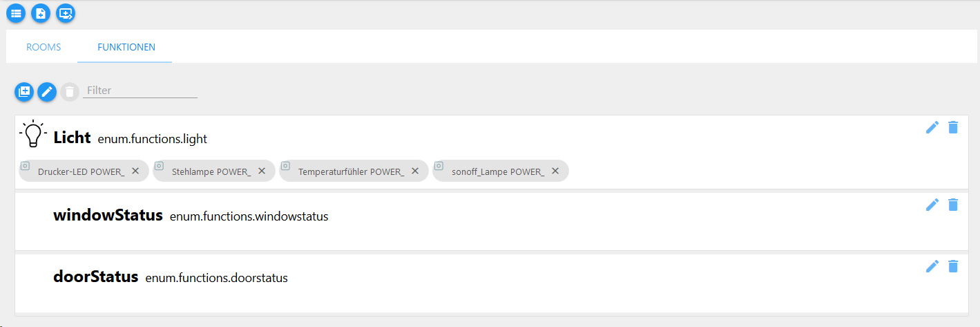Click the blue round pencil edit button
This screenshot has width=980, height=327.
[47, 91]
